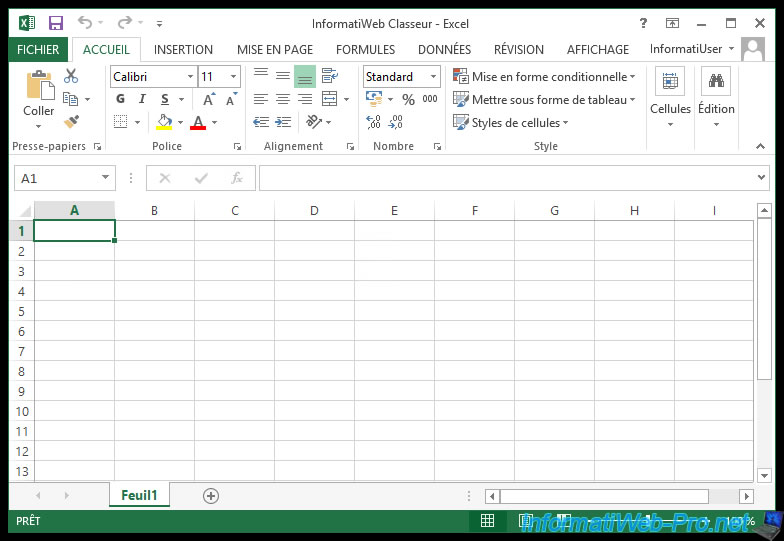The height and width of the screenshot is (541, 784).
Task: Expand Mise en forme conditionnelle menu
Action: click(544, 76)
